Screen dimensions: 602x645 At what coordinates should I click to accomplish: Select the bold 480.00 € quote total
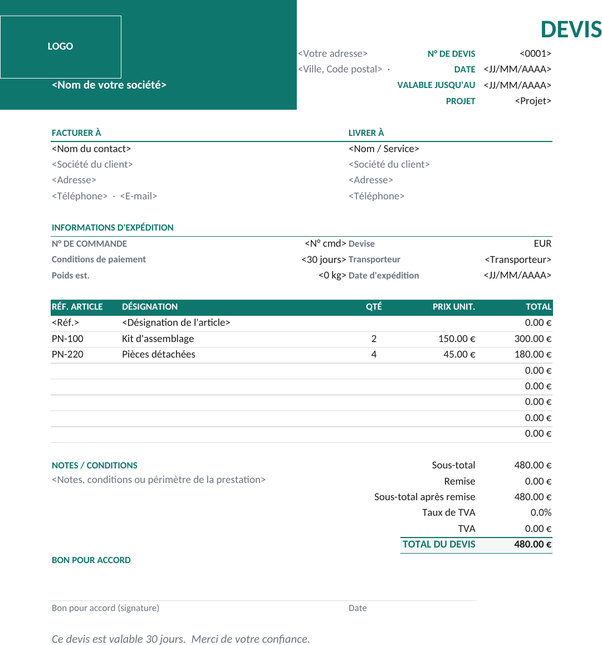[532, 544]
